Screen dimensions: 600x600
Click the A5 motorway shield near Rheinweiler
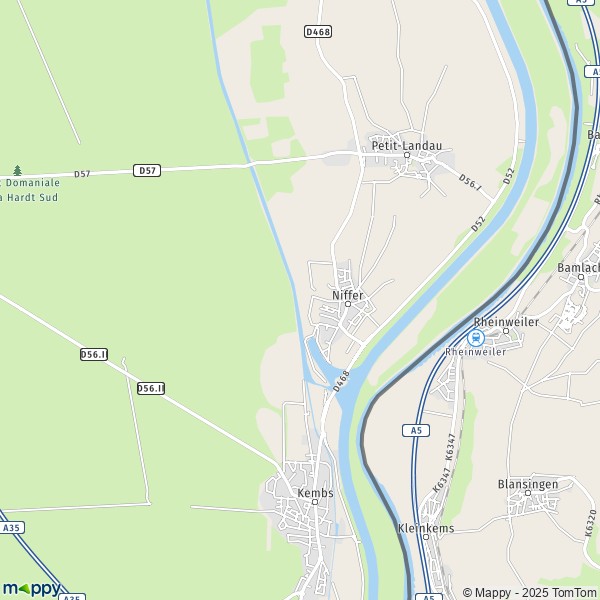[x=416, y=430]
